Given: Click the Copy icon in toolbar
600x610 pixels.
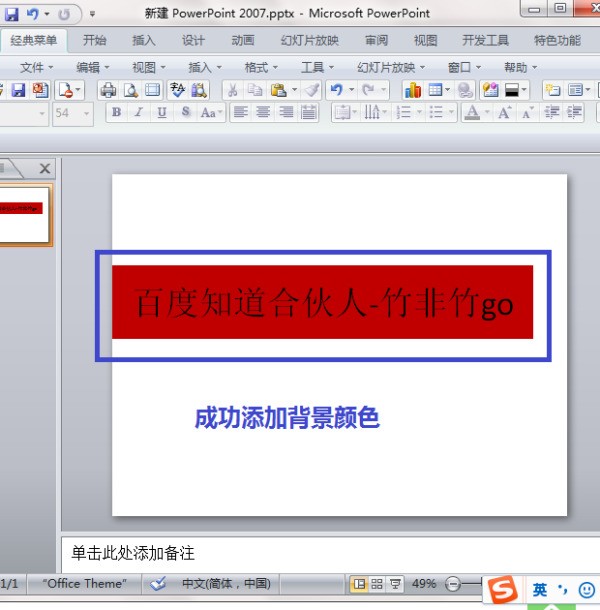Looking at the screenshot, I should coord(256,90).
